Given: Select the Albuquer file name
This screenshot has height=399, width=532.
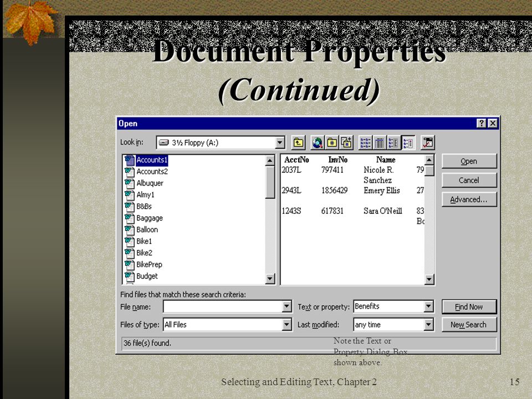Looking at the screenshot, I should pos(150,183).
